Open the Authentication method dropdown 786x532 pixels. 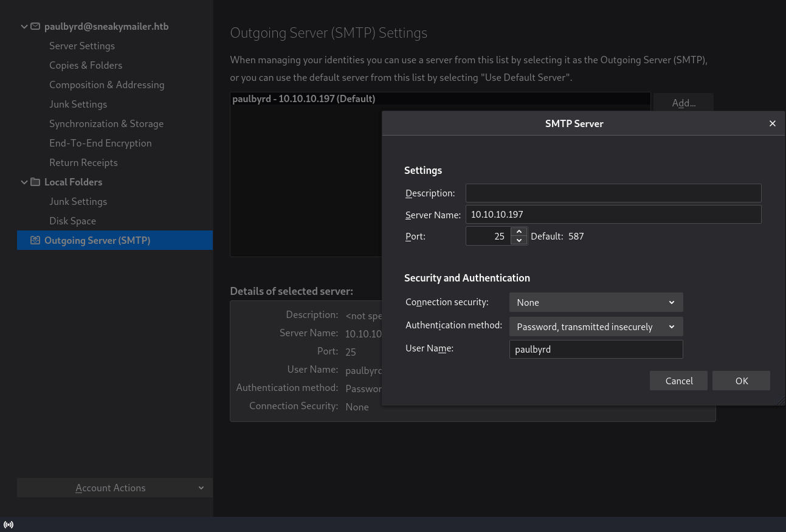(x=595, y=326)
